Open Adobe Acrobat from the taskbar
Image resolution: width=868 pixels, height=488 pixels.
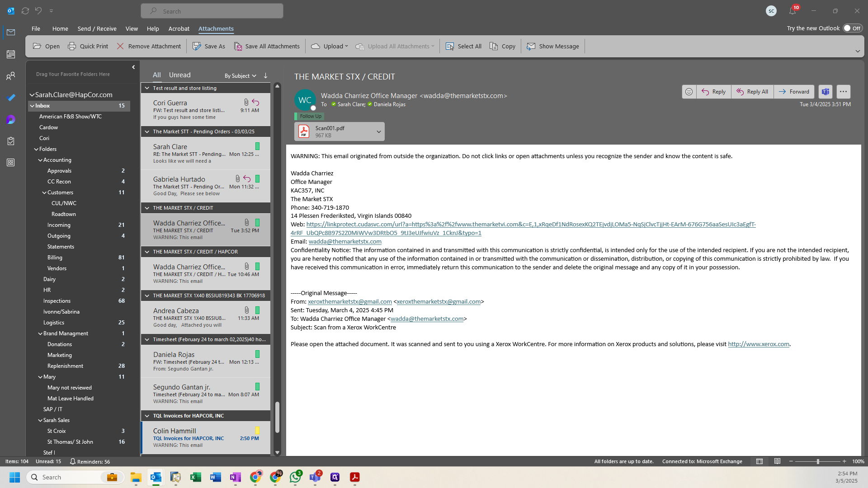[x=355, y=477]
